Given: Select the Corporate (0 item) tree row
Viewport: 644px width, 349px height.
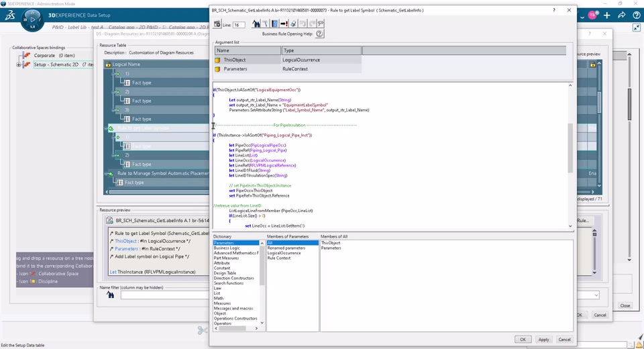Looking at the screenshot, I should 54,55.
